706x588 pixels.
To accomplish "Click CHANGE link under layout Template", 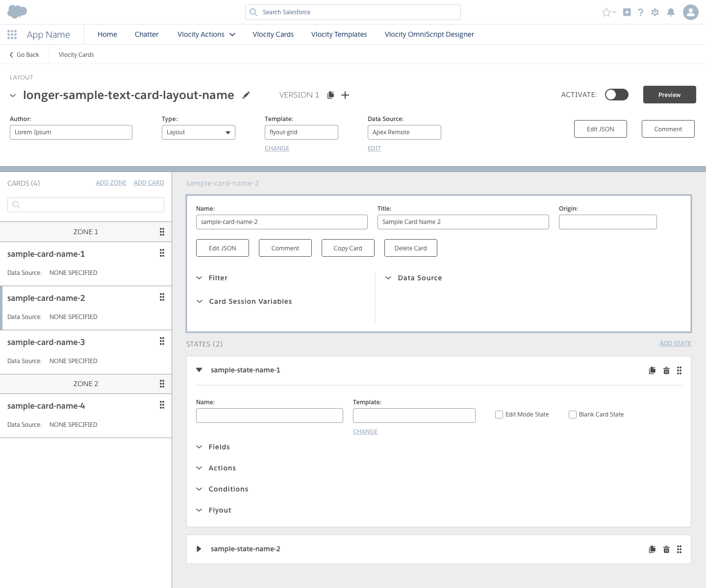I will coord(277,148).
